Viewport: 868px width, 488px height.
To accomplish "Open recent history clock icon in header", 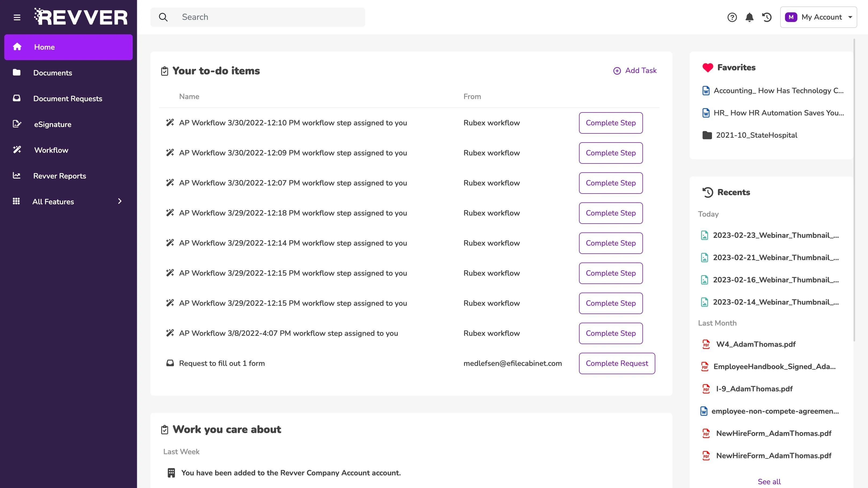I will coord(767,17).
